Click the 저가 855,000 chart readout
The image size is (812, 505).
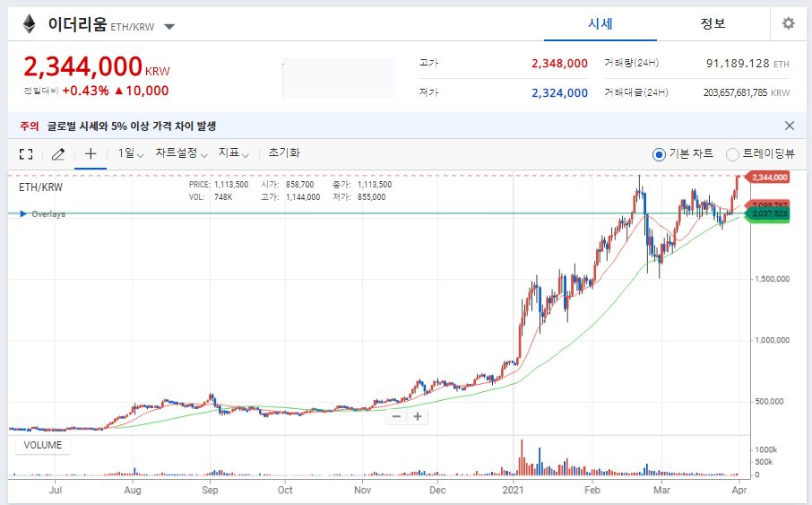pyautogui.click(x=358, y=197)
